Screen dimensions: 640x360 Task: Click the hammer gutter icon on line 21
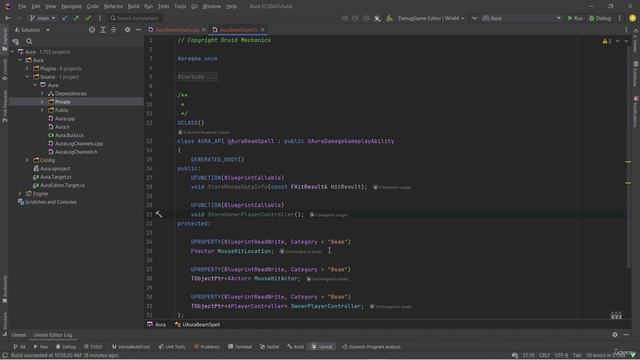pyautogui.click(x=159, y=214)
